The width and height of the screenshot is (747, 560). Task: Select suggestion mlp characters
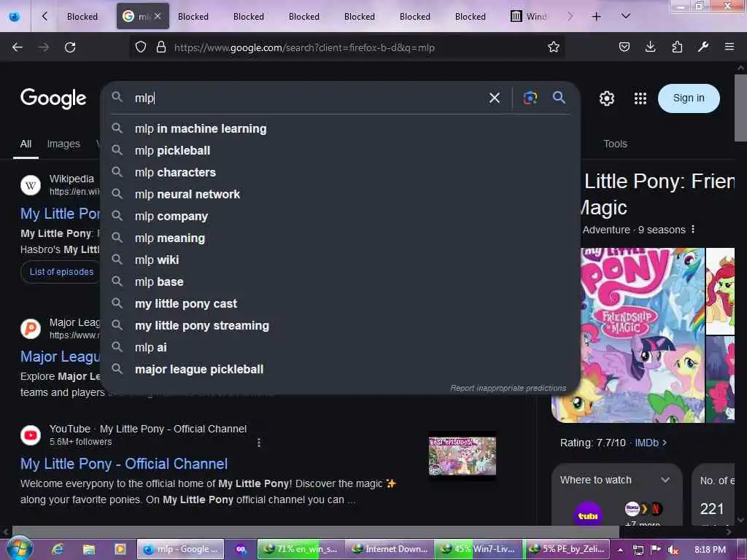point(341,172)
